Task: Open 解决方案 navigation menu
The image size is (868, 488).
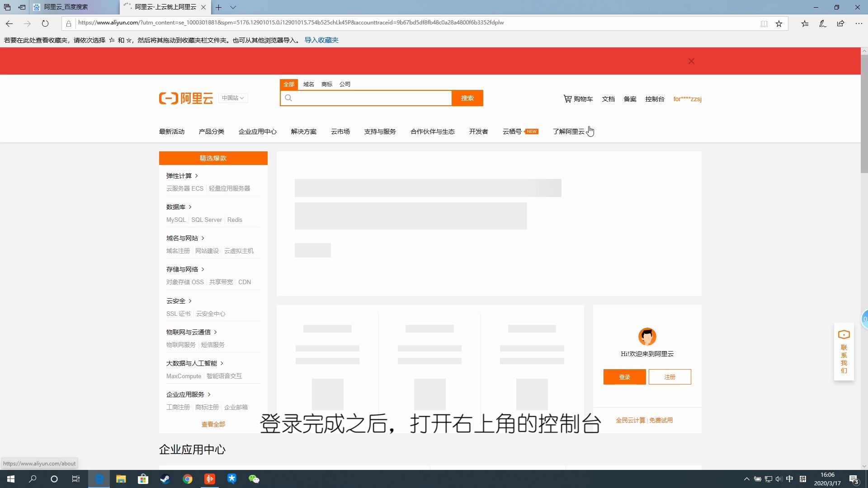Action: point(303,131)
